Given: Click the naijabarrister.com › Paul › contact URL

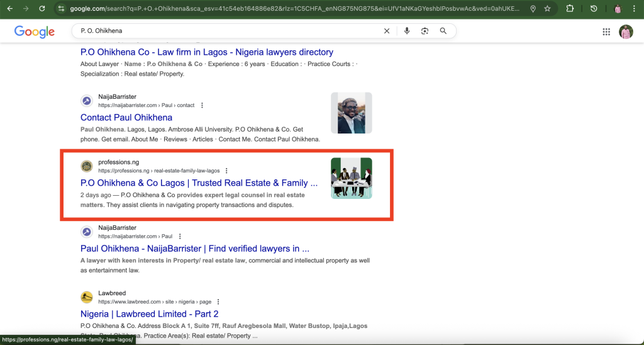Looking at the screenshot, I should click(x=146, y=105).
